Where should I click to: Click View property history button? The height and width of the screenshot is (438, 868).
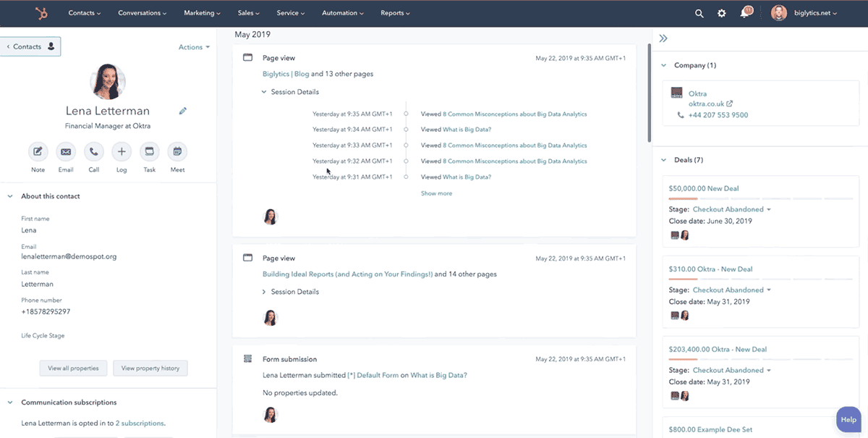[150, 368]
